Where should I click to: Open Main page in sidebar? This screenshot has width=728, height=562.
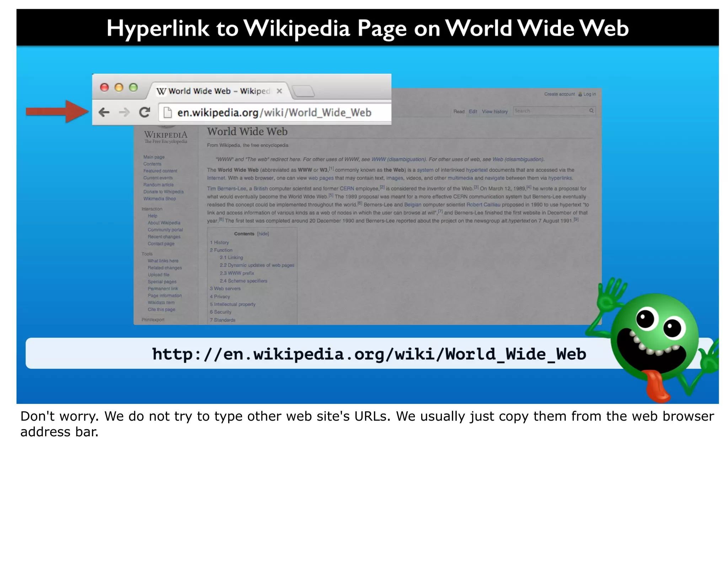point(154,157)
